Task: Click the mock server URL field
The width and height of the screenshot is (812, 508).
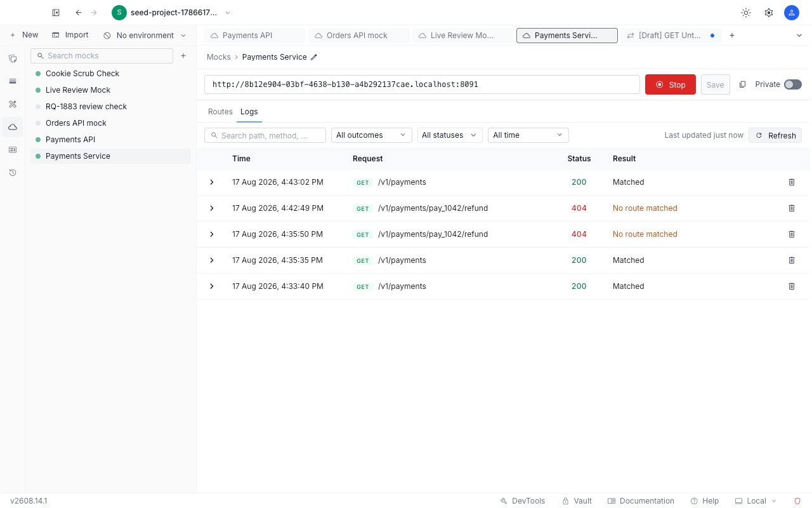Action: point(422,84)
